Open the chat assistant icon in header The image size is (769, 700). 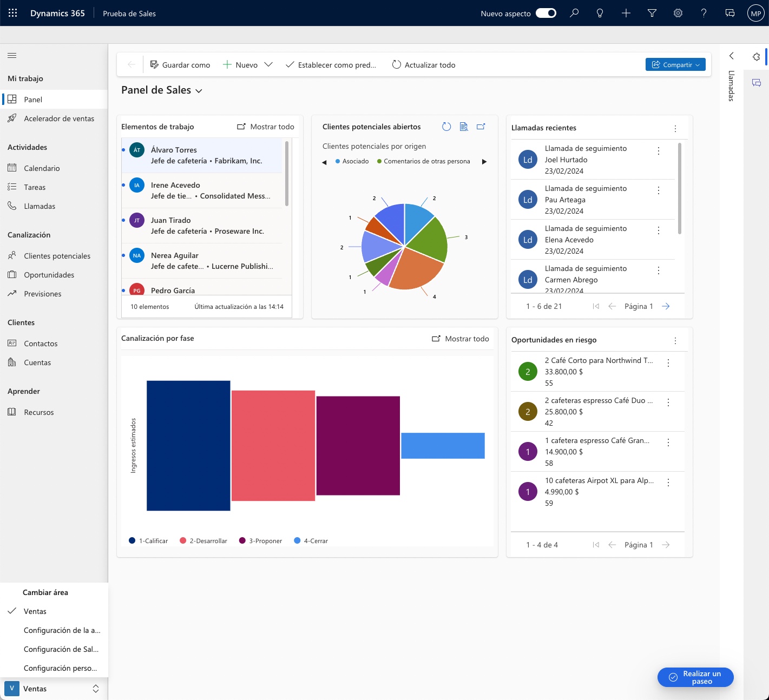(729, 13)
